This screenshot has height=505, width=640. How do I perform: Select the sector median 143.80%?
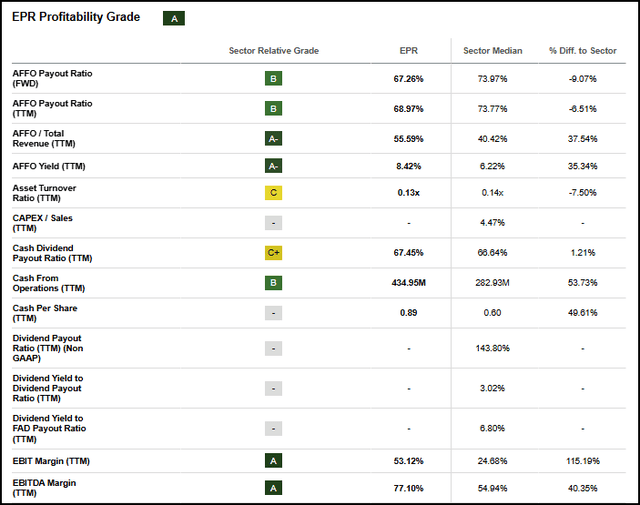pos(493,348)
